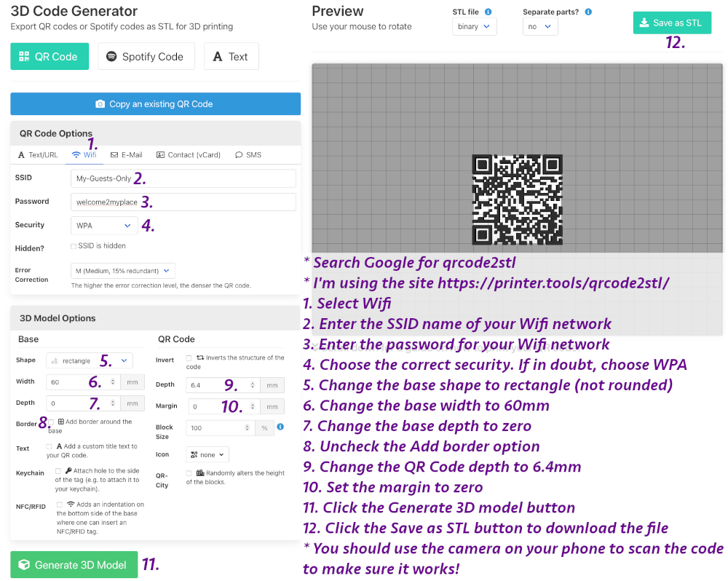Viewport: 728px width, 581px height.
Task: Open the Wifi tab
Action: (x=84, y=155)
